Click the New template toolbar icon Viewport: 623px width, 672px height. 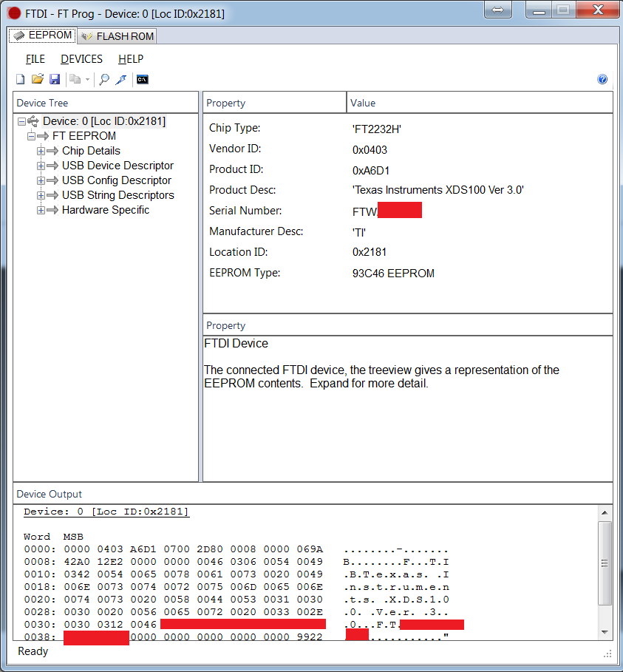tap(20, 79)
